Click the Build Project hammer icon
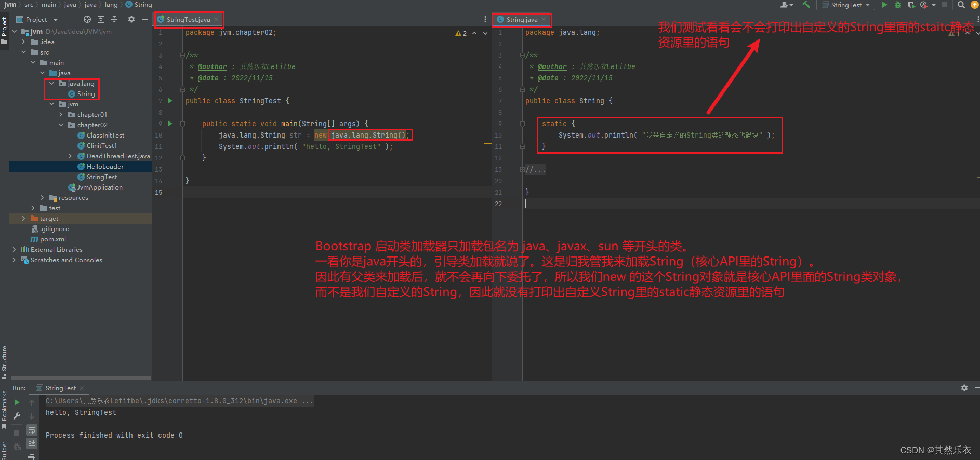This screenshot has height=460, width=980. click(806, 5)
